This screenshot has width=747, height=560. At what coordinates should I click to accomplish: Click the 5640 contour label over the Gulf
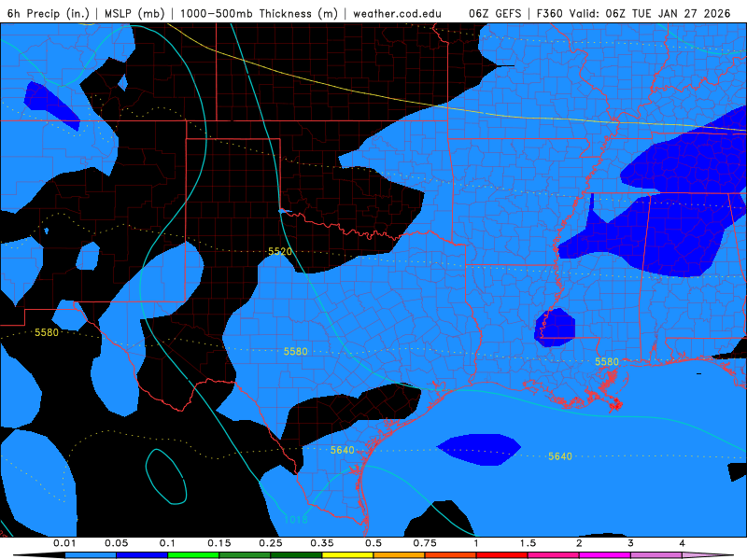tap(559, 456)
